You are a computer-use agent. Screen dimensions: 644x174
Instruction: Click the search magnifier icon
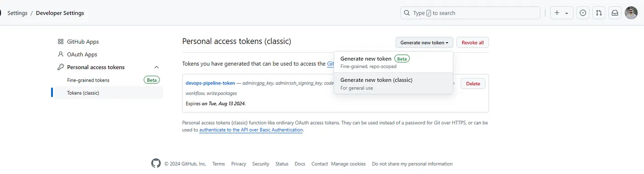[x=407, y=13]
